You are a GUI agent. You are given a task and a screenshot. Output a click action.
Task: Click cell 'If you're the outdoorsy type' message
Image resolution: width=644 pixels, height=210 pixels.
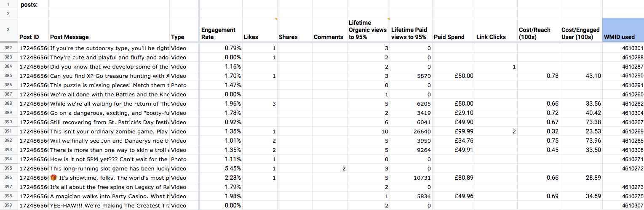[109, 48]
